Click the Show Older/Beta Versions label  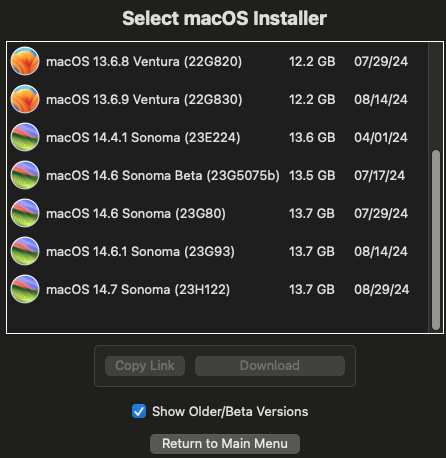click(230, 412)
